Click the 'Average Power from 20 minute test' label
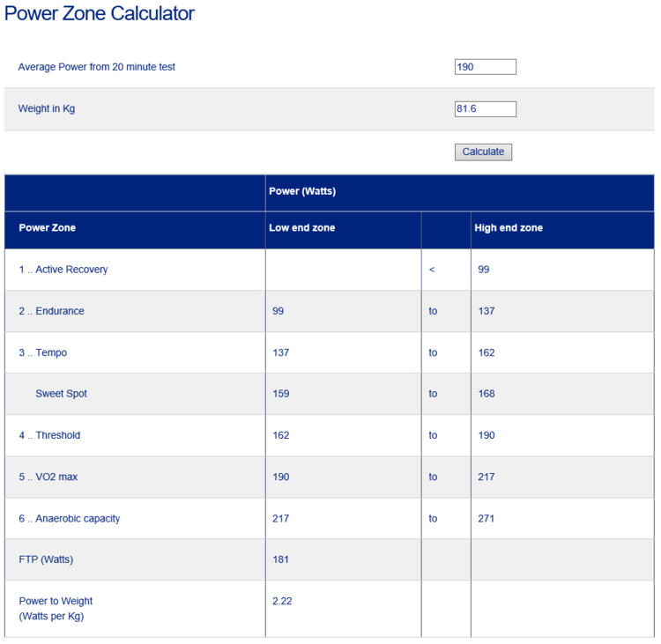661x644 pixels. click(x=97, y=67)
